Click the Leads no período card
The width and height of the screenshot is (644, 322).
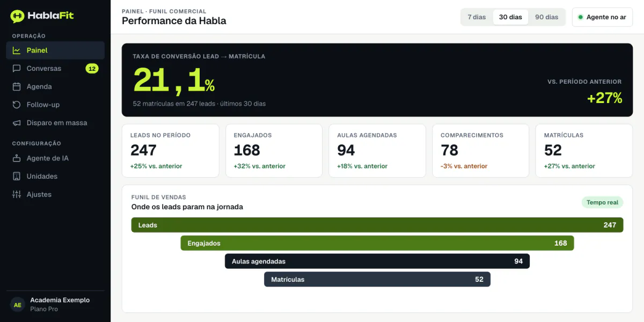[x=171, y=151]
